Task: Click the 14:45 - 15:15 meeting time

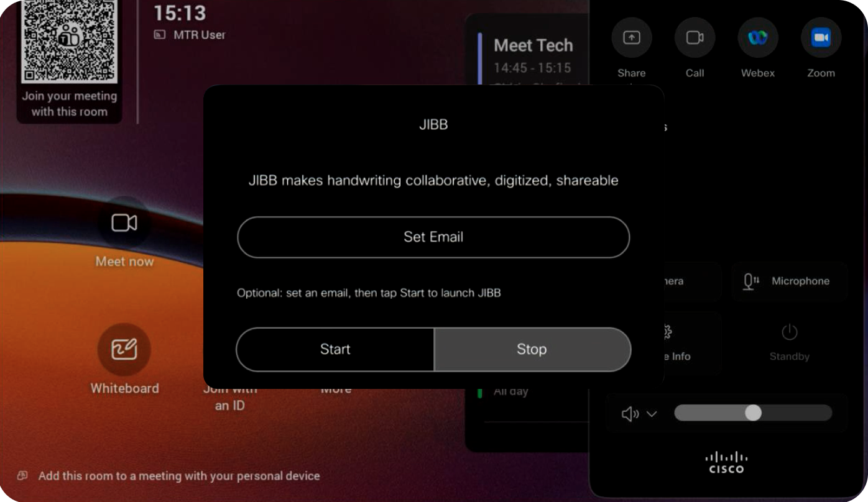Action: tap(532, 68)
